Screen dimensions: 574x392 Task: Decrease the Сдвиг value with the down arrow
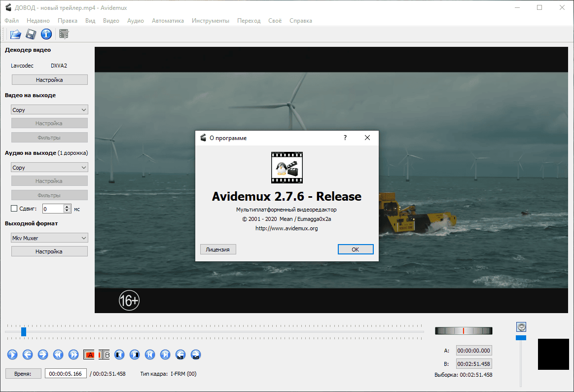(x=67, y=211)
